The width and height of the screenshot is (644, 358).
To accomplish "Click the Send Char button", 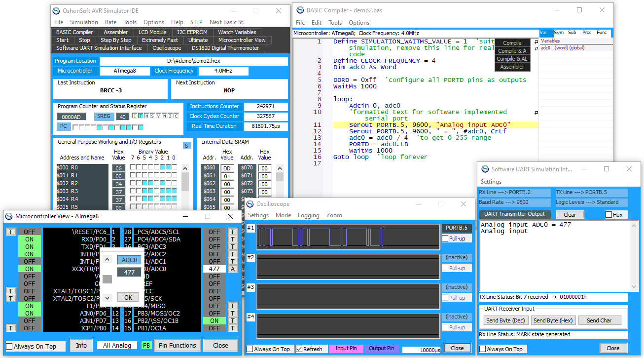I will pos(600,320).
